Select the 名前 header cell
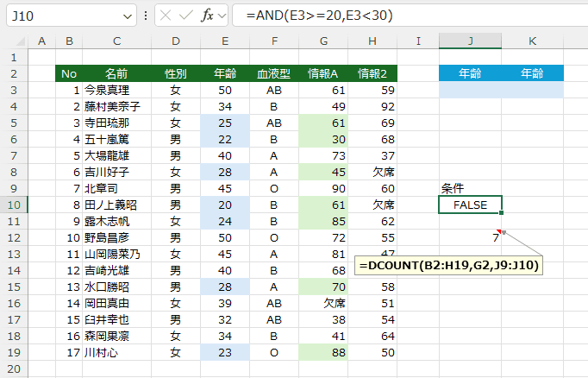 pyautogui.click(x=116, y=73)
